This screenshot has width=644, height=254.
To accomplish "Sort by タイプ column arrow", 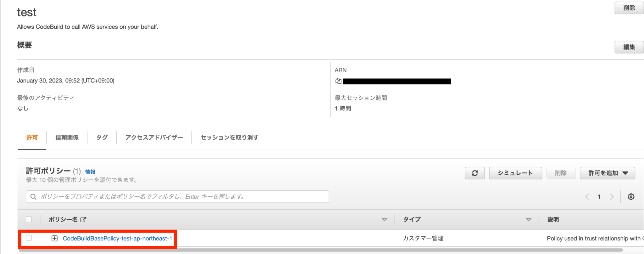I will tap(529, 219).
